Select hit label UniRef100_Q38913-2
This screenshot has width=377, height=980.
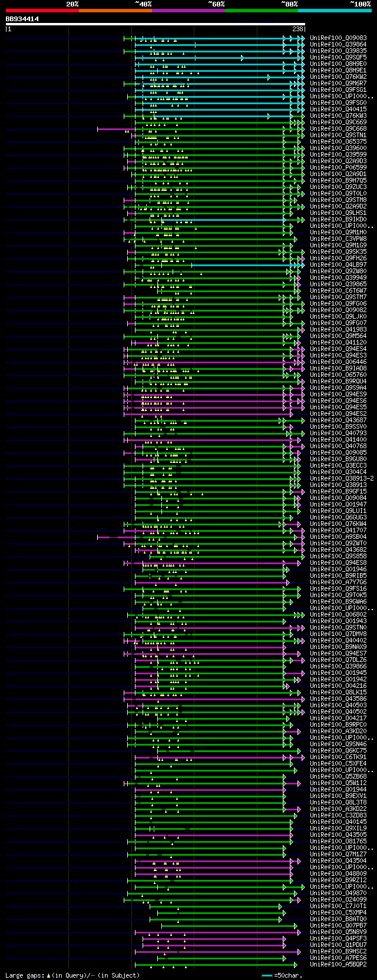[x=342, y=478]
